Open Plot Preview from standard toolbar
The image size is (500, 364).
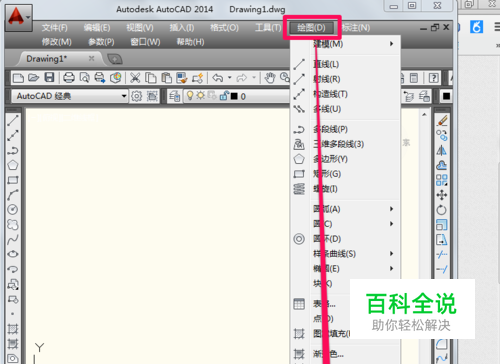click(84, 78)
